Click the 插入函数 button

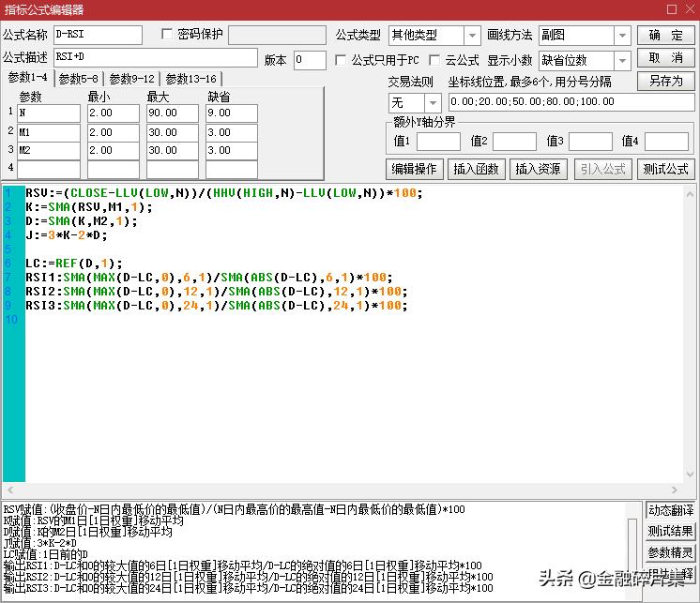coord(476,170)
